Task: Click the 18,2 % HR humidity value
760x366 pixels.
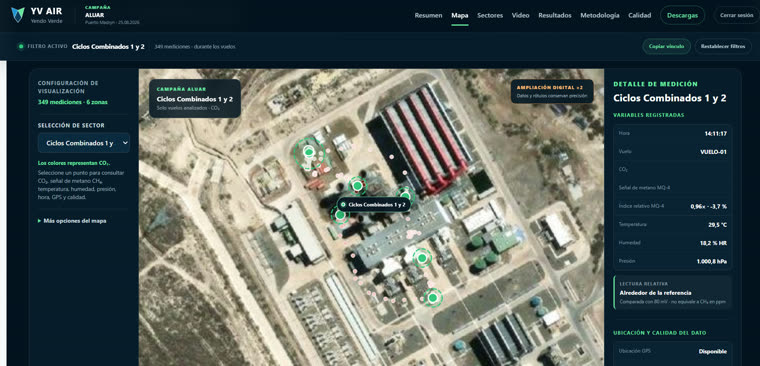Action: (x=713, y=243)
